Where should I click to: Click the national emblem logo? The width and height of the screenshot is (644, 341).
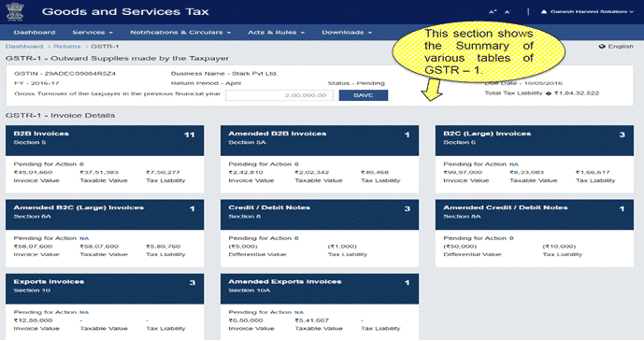(x=15, y=11)
